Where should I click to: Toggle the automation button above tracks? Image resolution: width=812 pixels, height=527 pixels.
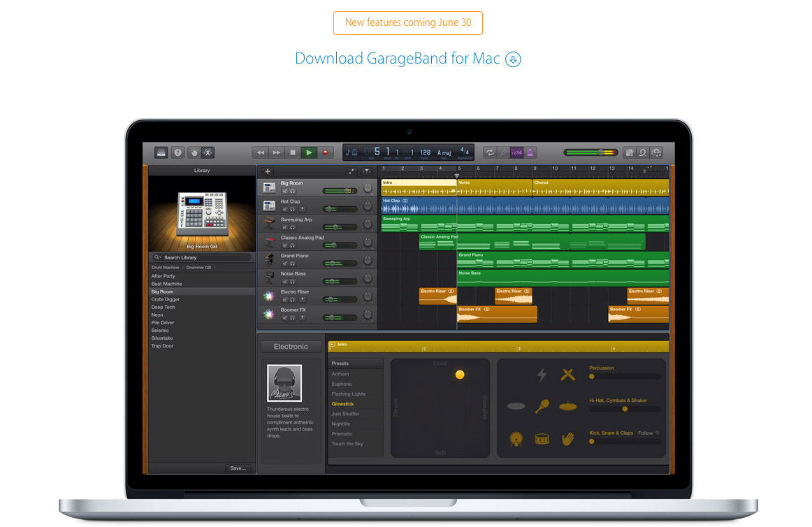351,171
